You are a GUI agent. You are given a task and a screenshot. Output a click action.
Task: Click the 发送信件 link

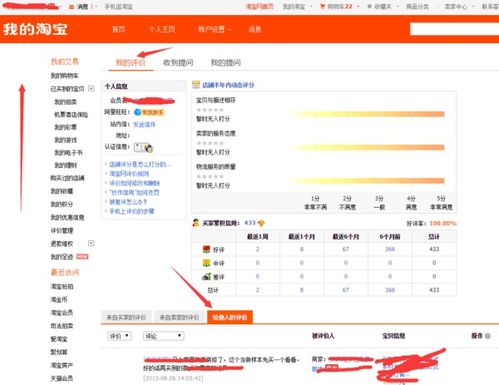(x=144, y=124)
